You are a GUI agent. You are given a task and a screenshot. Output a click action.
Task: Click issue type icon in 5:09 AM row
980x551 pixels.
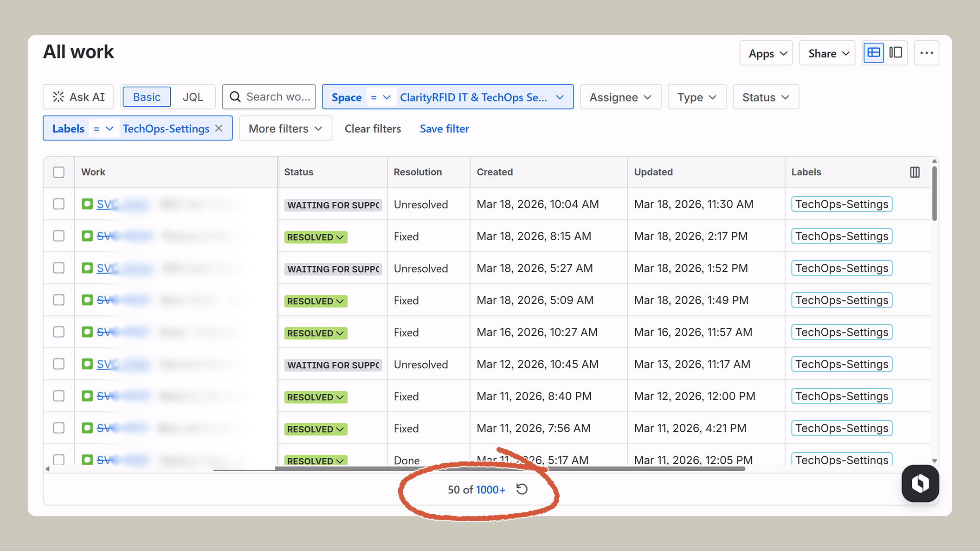click(87, 300)
